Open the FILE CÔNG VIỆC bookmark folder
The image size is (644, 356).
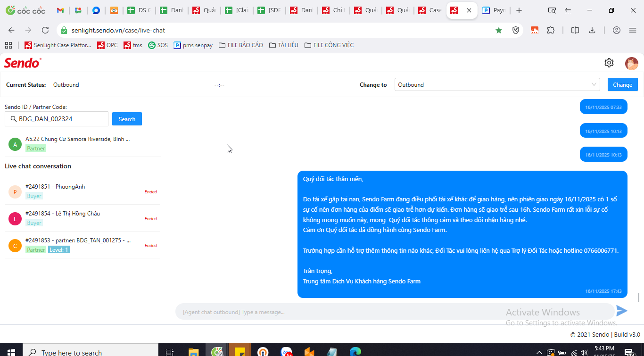click(x=329, y=45)
